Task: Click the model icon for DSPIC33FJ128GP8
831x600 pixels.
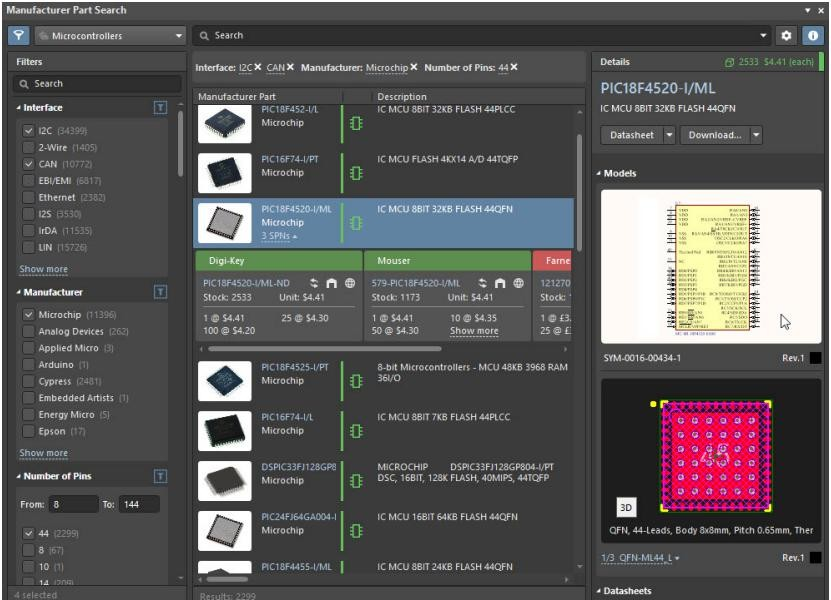Action: click(x=356, y=481)
